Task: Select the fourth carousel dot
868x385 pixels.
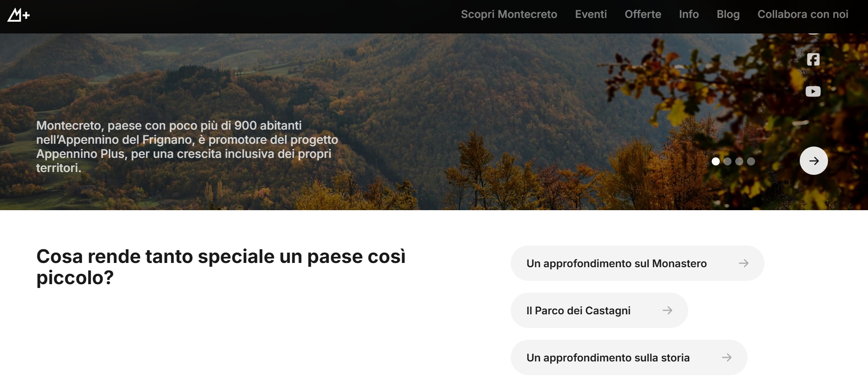Action: (x=751, y=161)
